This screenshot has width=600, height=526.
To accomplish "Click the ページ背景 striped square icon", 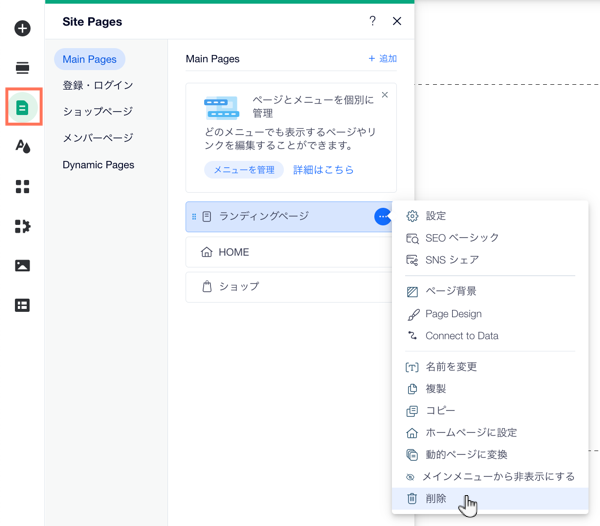I will (412, 292).
